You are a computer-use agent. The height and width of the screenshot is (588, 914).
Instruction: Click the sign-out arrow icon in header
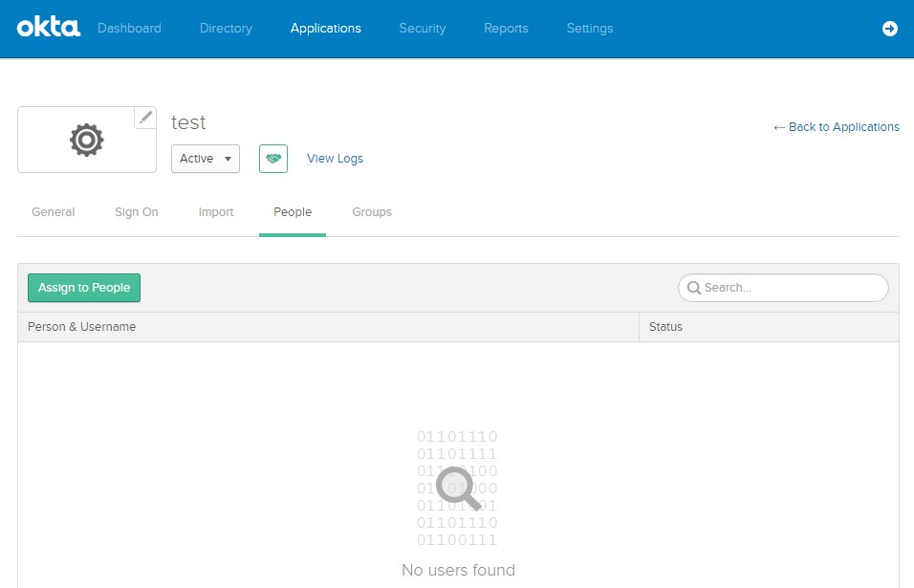click(889, 28)
